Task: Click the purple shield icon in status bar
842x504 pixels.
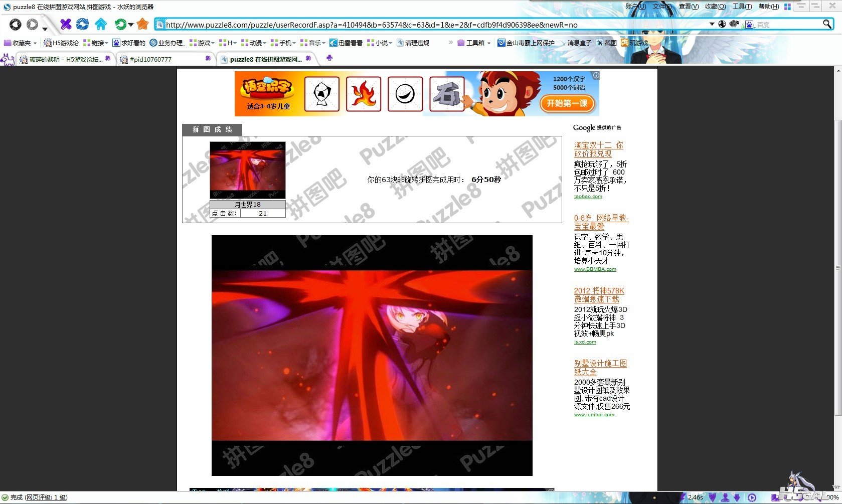Action: click(712, 497)
